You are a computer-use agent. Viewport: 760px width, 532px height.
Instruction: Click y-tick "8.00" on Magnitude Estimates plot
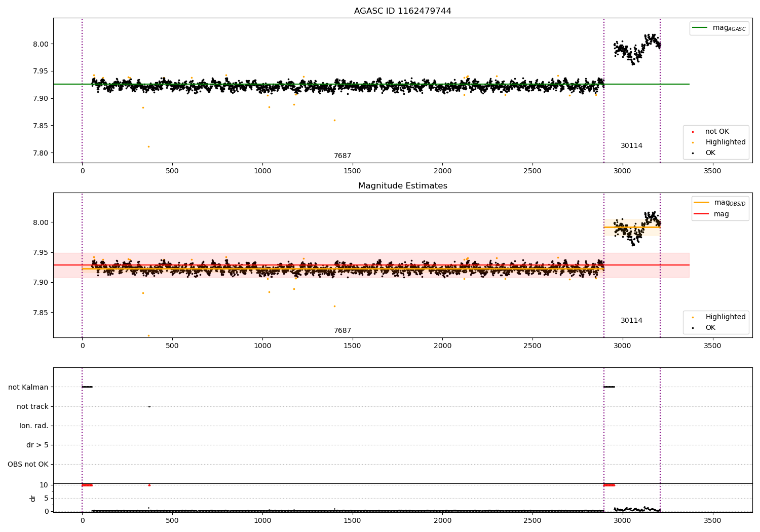pos(41,222)
